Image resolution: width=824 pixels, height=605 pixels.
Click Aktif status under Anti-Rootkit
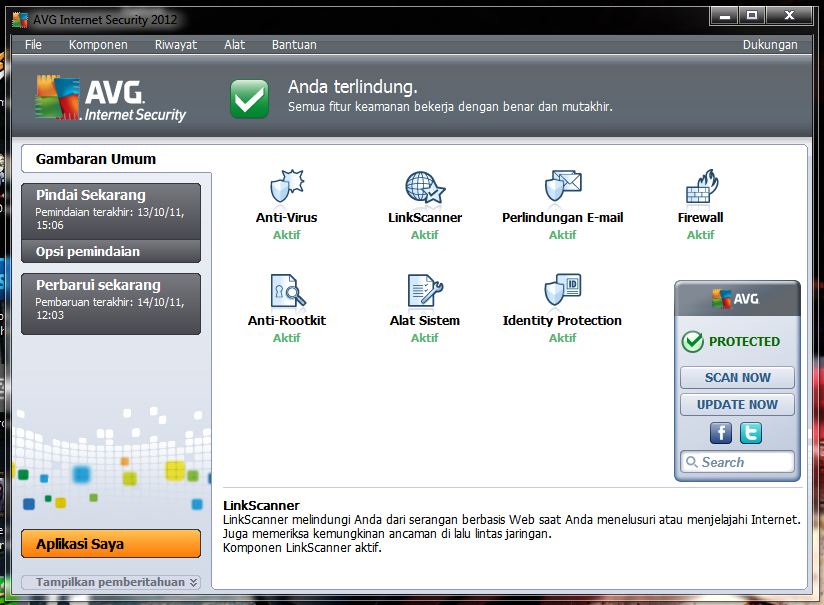point(286,337)
